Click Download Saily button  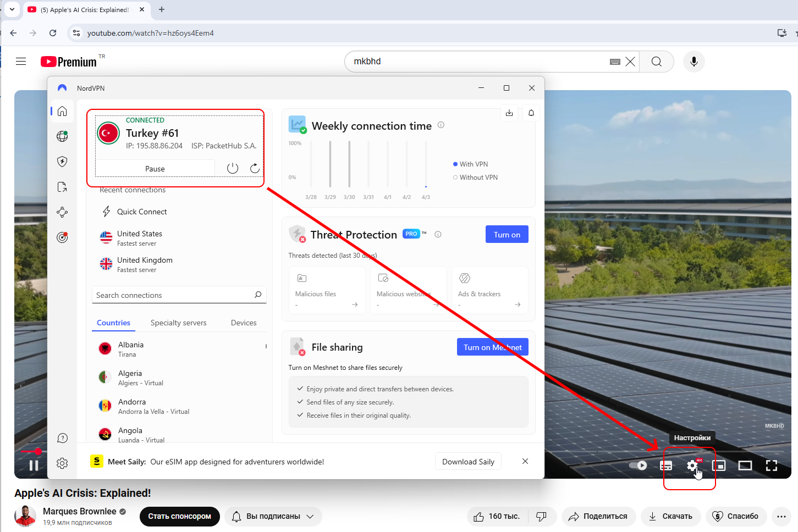point(469,462)
